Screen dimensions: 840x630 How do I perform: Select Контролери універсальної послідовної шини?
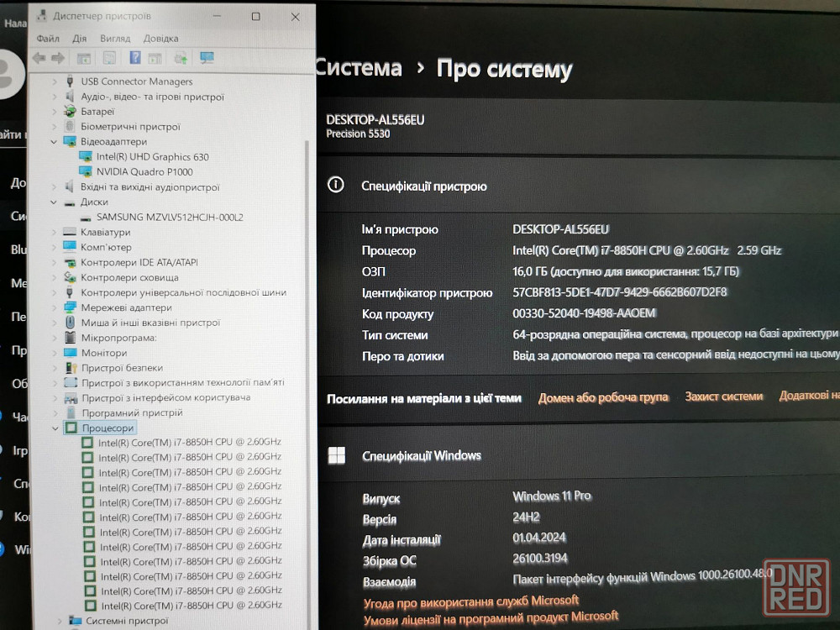[x=184, y=292]
